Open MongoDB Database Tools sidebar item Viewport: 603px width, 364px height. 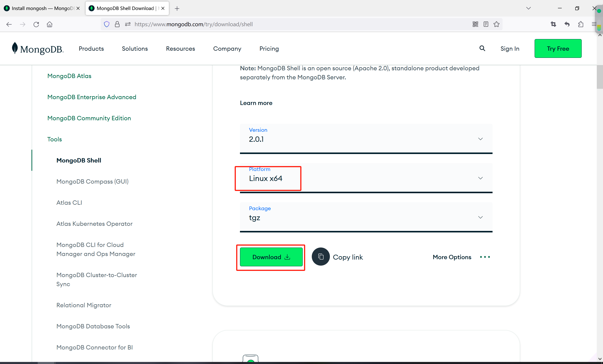pyautogui.click(x=93, y=326)
